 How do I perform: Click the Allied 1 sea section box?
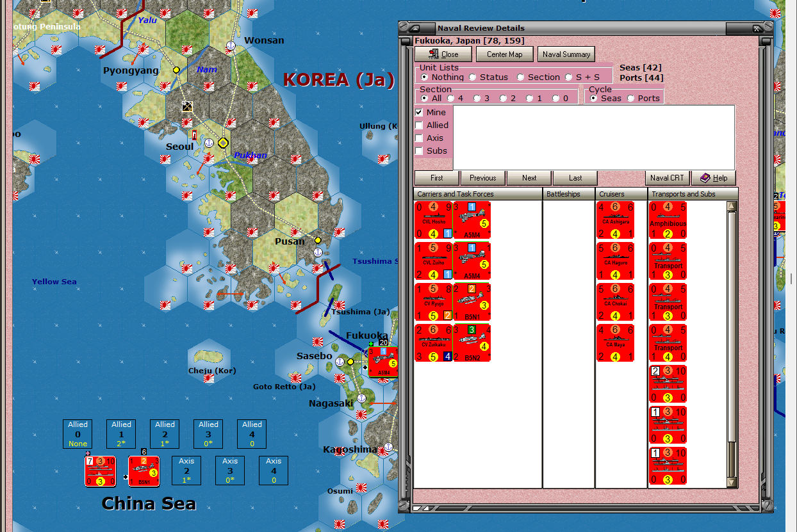click(122, 433)
